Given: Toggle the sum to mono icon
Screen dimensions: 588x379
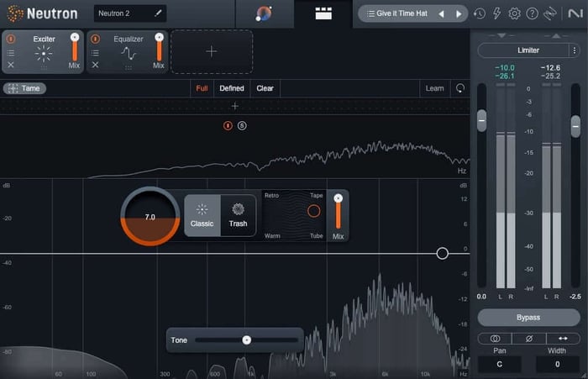Looking at the screenshot, I should click(495, 339).
